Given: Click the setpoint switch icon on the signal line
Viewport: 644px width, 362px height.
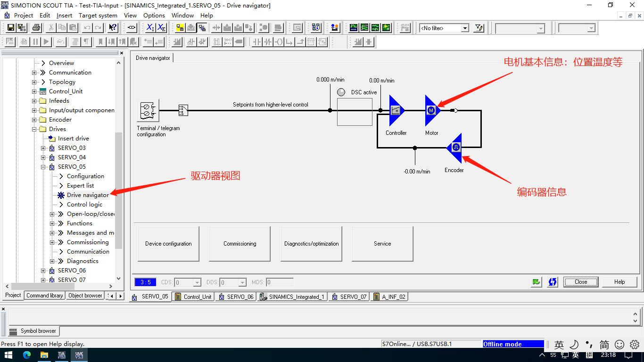Looking at the screenshot, I should click(183, 111).
